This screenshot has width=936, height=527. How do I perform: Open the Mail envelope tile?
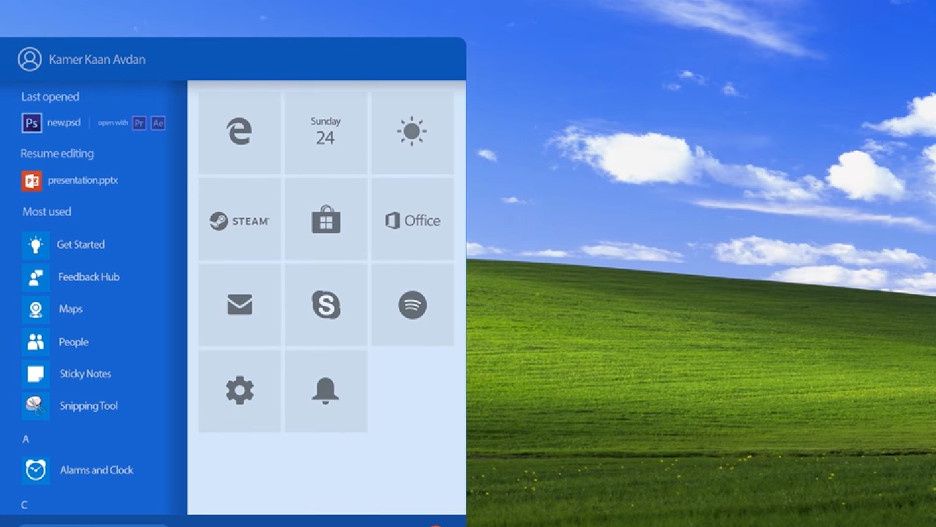pos(239,305)
